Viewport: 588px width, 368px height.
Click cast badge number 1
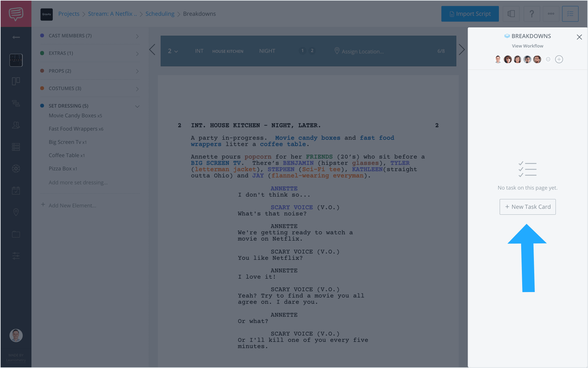pos(302,51)
